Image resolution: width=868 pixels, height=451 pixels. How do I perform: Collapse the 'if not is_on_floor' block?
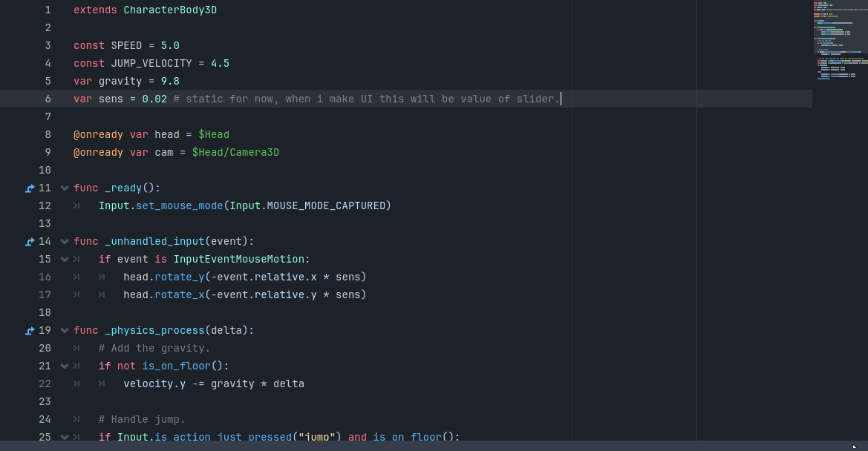coord(65,366)
